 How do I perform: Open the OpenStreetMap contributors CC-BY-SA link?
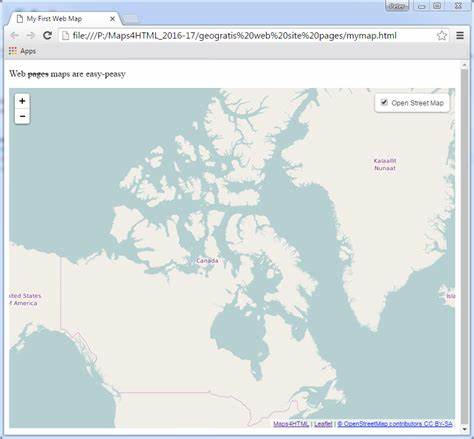(x=395, y=424)
